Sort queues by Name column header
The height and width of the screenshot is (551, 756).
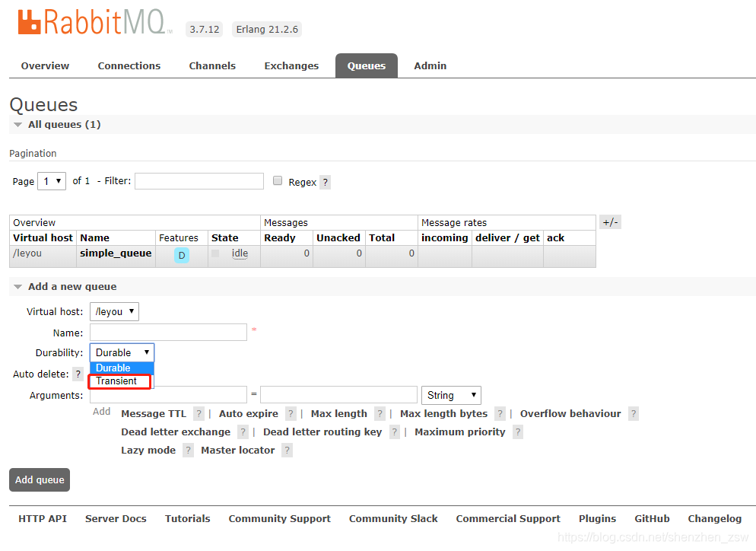94,238
